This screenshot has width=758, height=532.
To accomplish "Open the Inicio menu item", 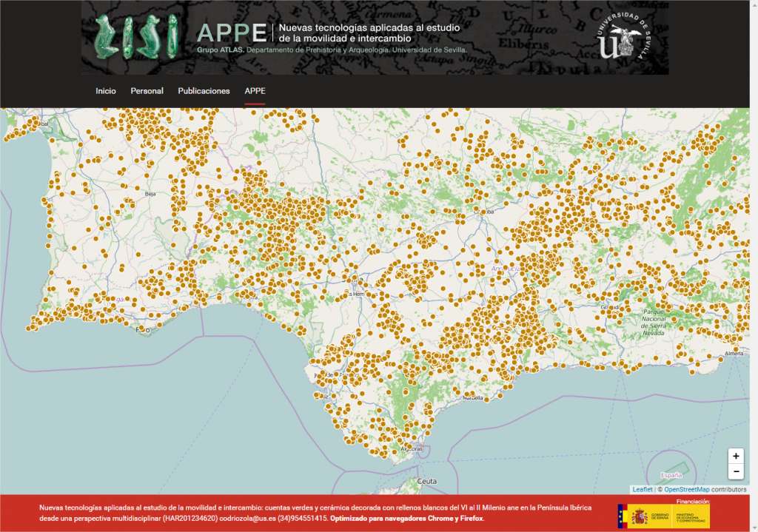I will tap(105, 91).
